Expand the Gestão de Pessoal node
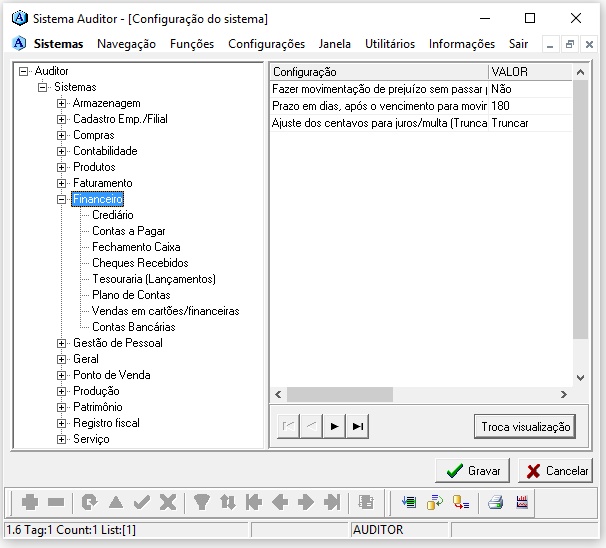Screen dimensions: 606x548 coord(61,343)
